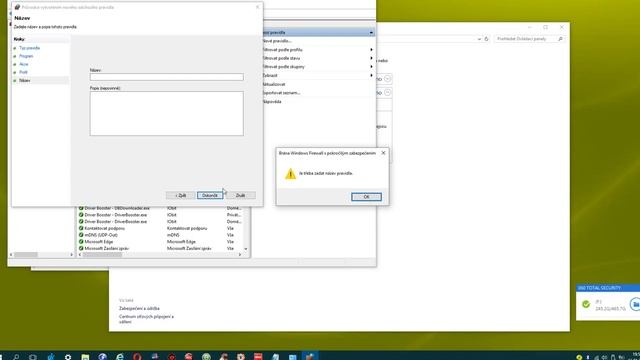
Task: Click the Control Panel search magnifier icon
Action: click(x=560, y=39)
